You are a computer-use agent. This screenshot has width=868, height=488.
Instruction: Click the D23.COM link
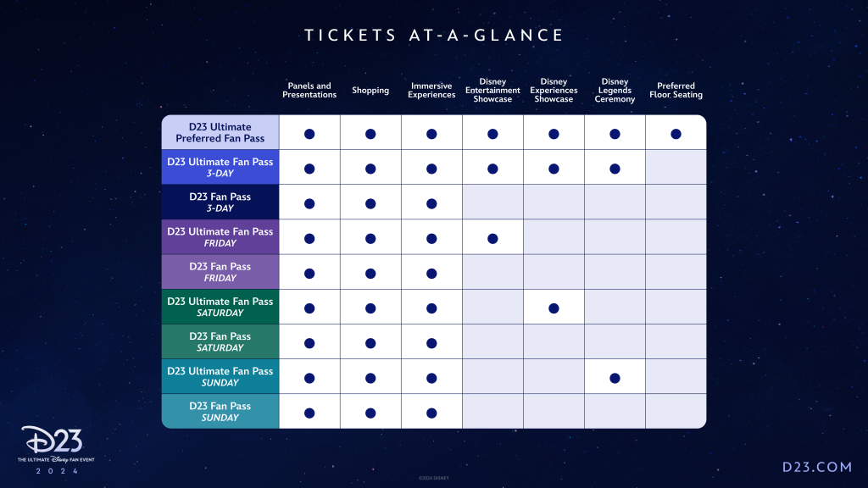click(x=815, y=468)
